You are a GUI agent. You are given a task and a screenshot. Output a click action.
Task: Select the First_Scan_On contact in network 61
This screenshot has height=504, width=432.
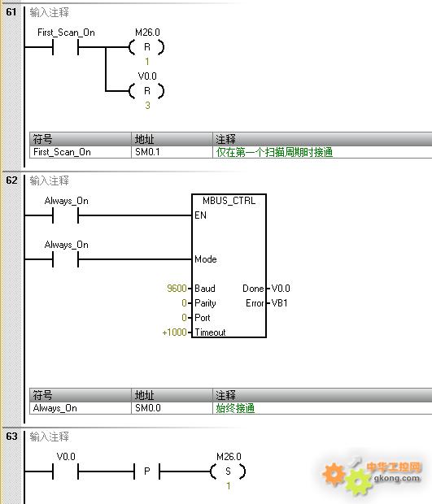[x=66, y=47]
